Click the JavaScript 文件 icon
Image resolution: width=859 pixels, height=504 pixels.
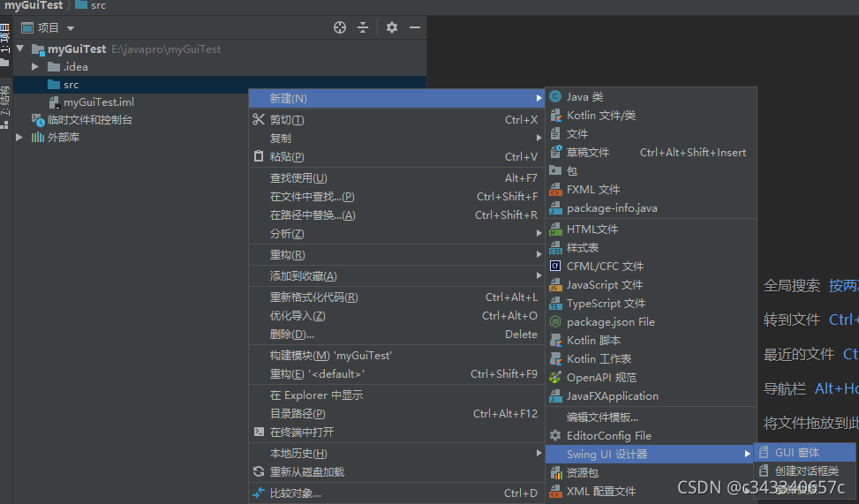tap(555, 285)
